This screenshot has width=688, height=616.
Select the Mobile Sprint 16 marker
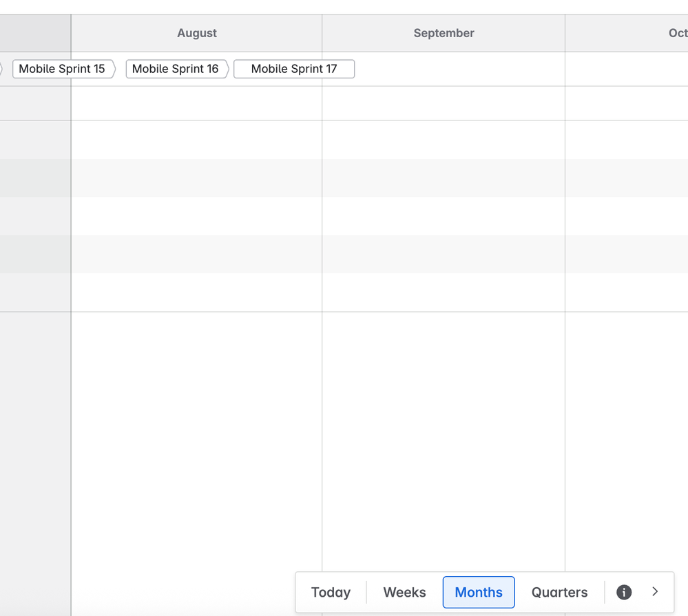176,69
